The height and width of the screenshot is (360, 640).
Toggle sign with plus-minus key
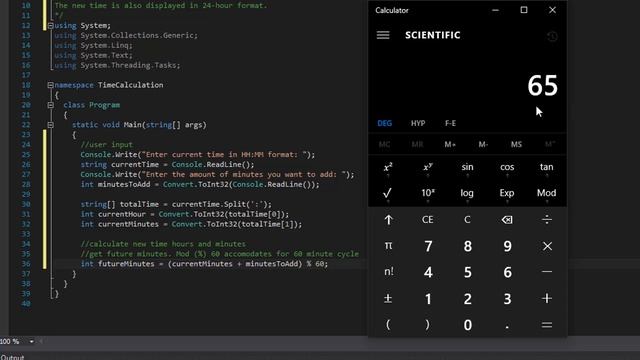pyautogui.click(x=388, y=299)
